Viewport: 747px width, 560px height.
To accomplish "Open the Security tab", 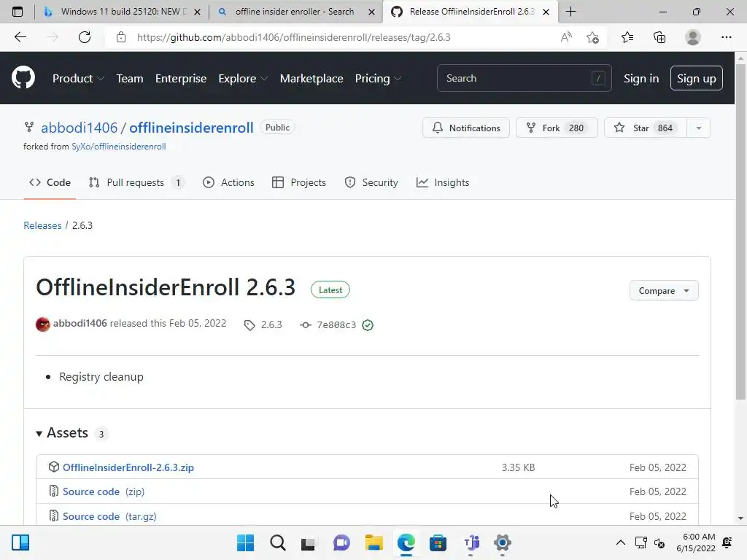I will point(371,182).
